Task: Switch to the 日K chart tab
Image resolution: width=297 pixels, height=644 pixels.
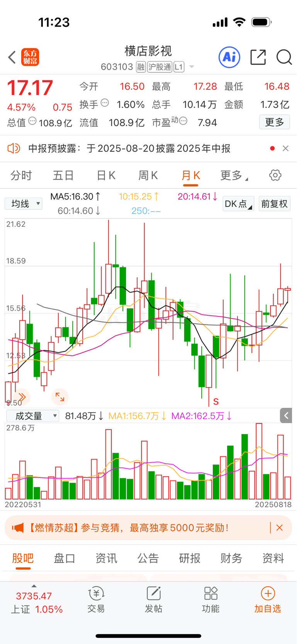Action: [x=106, y=176]
